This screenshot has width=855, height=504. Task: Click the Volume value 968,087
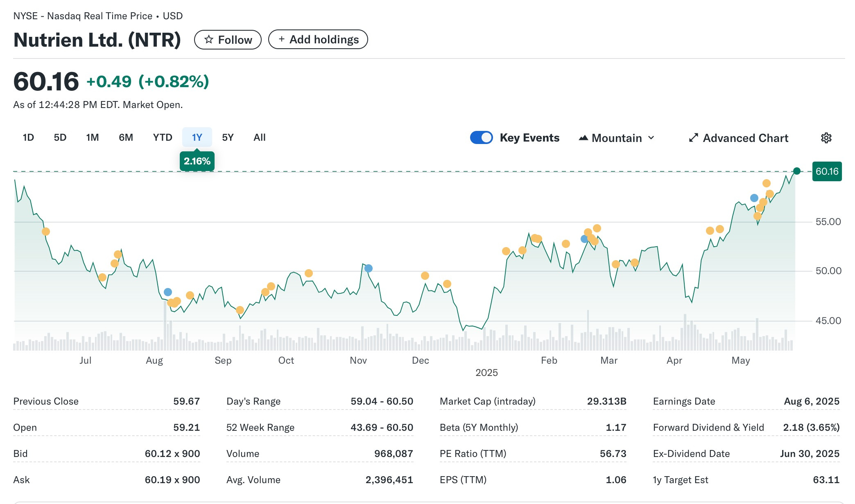coord(394,454)
